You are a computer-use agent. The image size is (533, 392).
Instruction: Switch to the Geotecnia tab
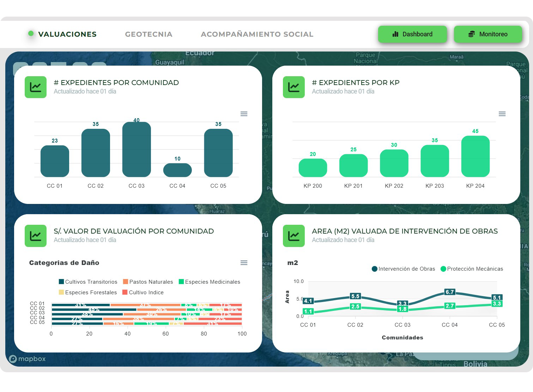click(x=149, y=34)
